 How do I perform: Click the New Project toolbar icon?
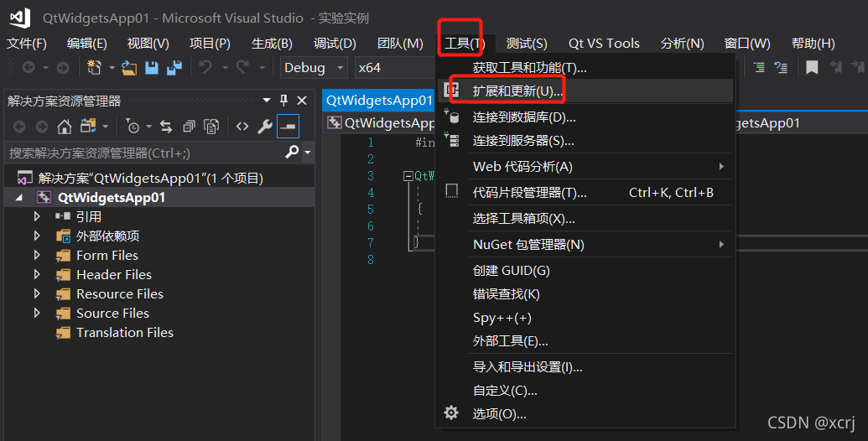pyautogui.click(x=95, y=68)
